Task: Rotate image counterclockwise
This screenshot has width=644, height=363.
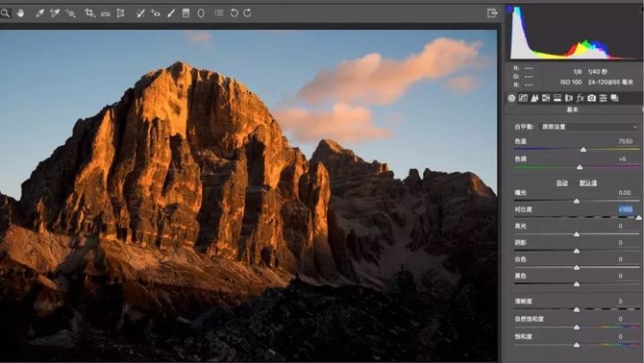Action: (235, 13)
